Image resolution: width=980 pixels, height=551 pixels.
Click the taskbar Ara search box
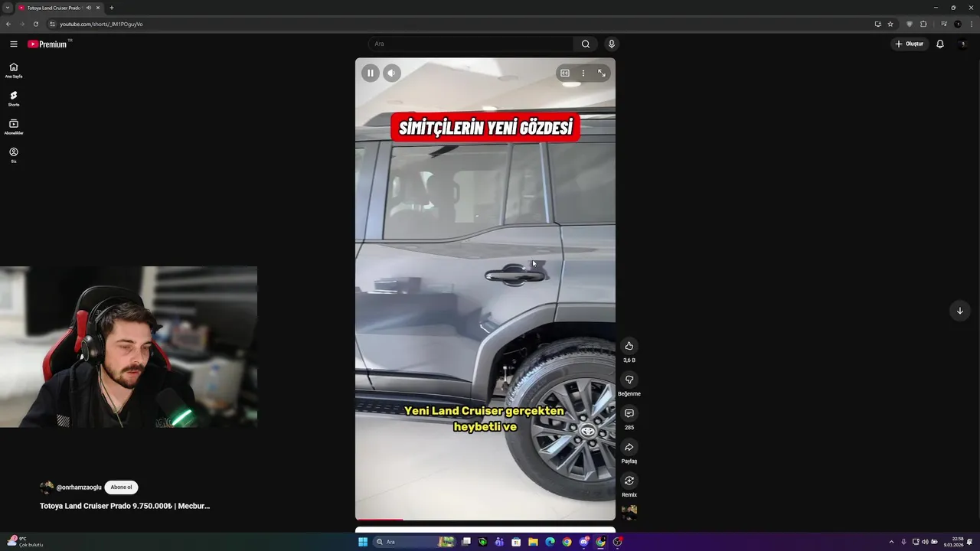coord(414,542)
